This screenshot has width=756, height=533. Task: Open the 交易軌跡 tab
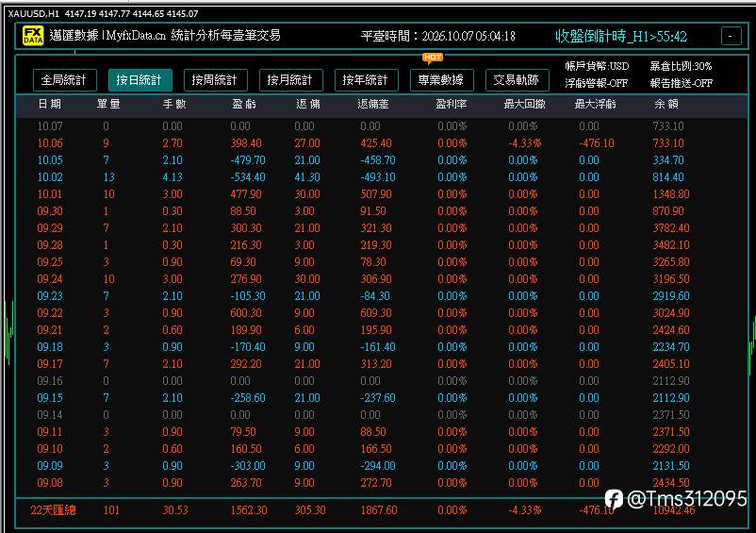pyautogui.click(x=517, y=80)
